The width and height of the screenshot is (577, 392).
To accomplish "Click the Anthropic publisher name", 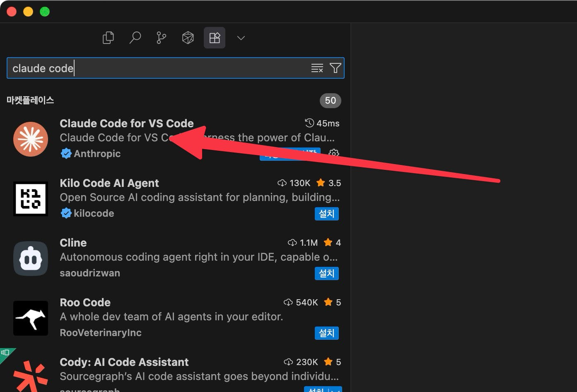I will tap(97, 154).
